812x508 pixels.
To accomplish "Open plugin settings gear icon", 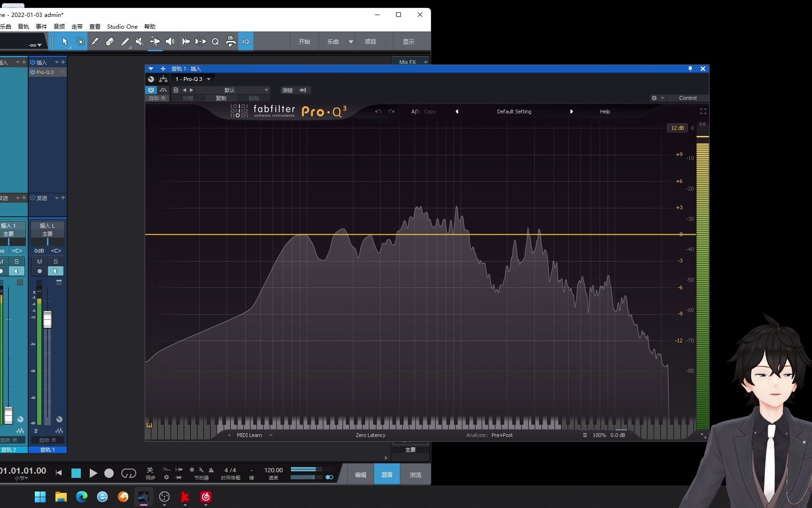I will tap(654, 98).
